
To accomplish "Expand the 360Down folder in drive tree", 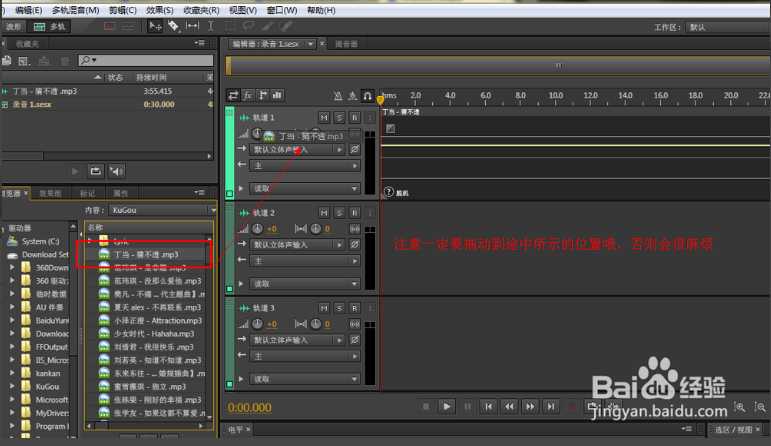I will (12, 268).
